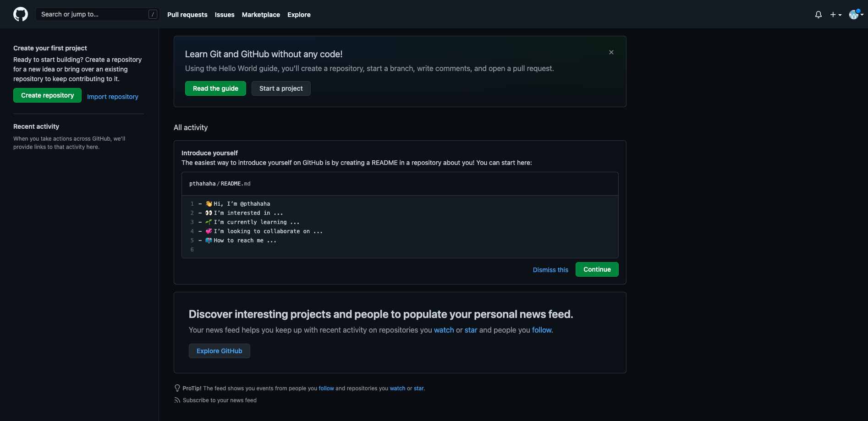This screenshot has width=868, height=421.
Task: Click the All activity heading
Action: (191, 127)
